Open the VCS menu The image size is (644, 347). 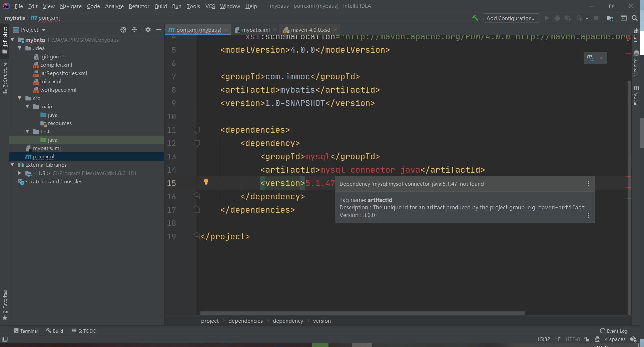[x=210, y=6]
